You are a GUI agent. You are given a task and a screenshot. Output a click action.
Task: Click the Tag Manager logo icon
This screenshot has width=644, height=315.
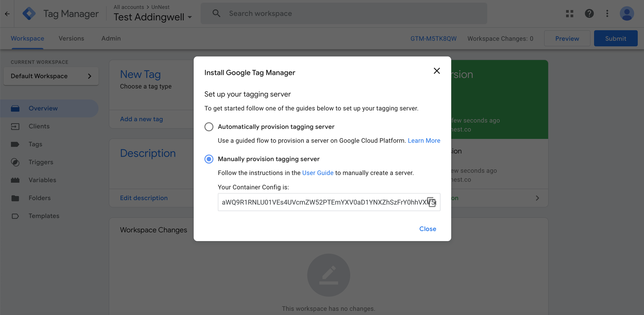click(x=29, y=14)
